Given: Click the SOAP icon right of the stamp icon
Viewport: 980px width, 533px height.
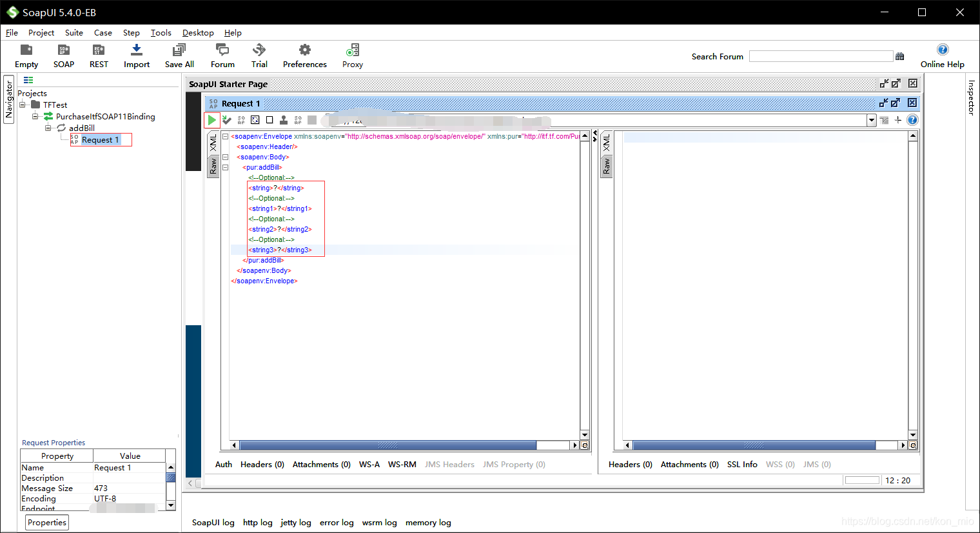Looking at the screenshot, I should pyautogui.click(x=298, y=120).
